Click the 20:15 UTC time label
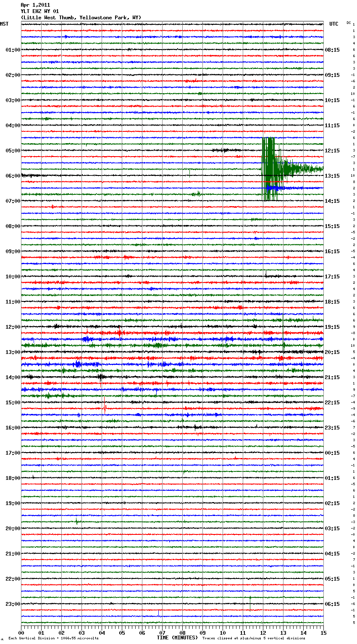 pyautogui.click(x=332, y=352)
